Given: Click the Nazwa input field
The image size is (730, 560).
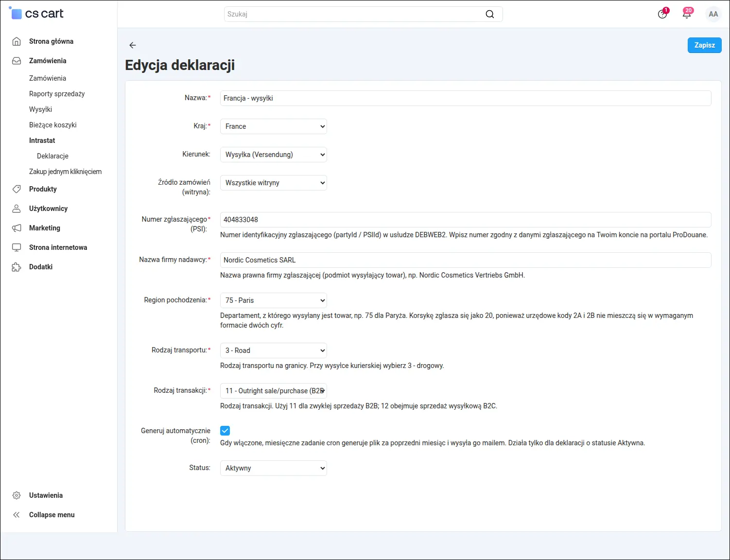Looking at the screenshot, I should click(x=466, y=98).
